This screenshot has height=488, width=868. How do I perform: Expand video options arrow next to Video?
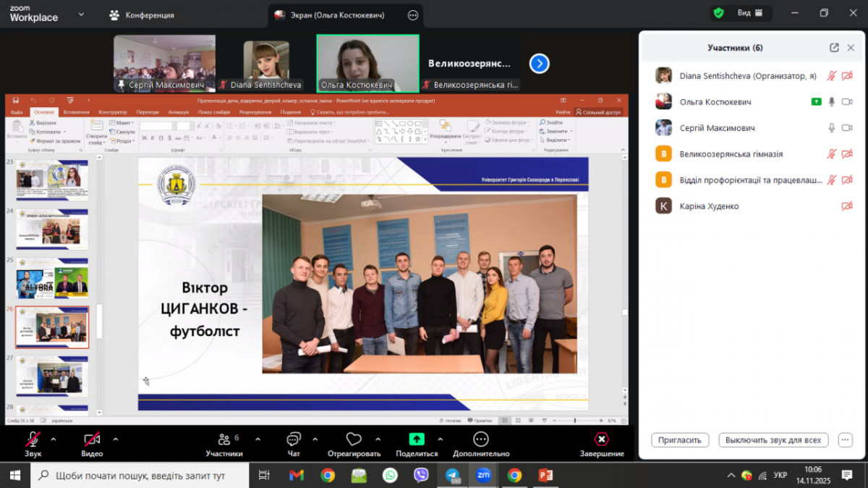point(115,439)
